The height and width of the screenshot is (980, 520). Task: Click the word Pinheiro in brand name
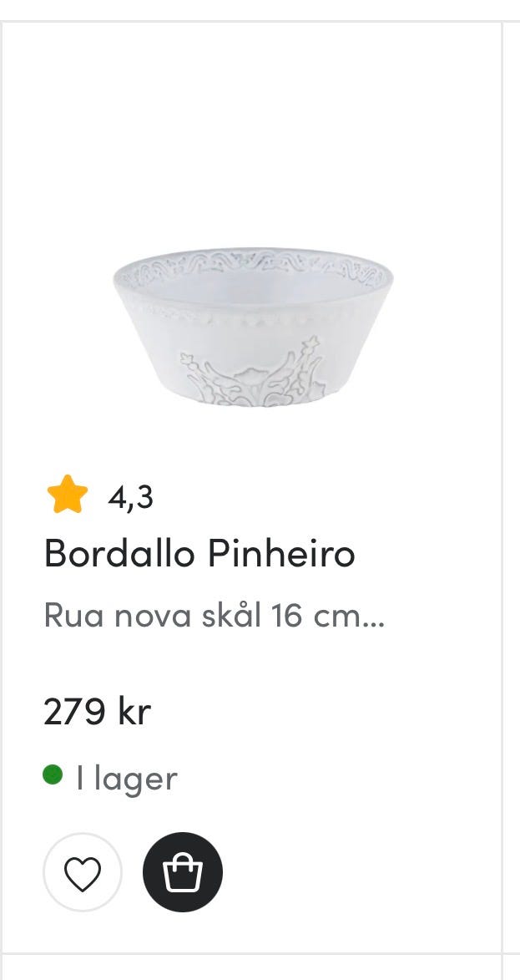click(x=281, y=553)
